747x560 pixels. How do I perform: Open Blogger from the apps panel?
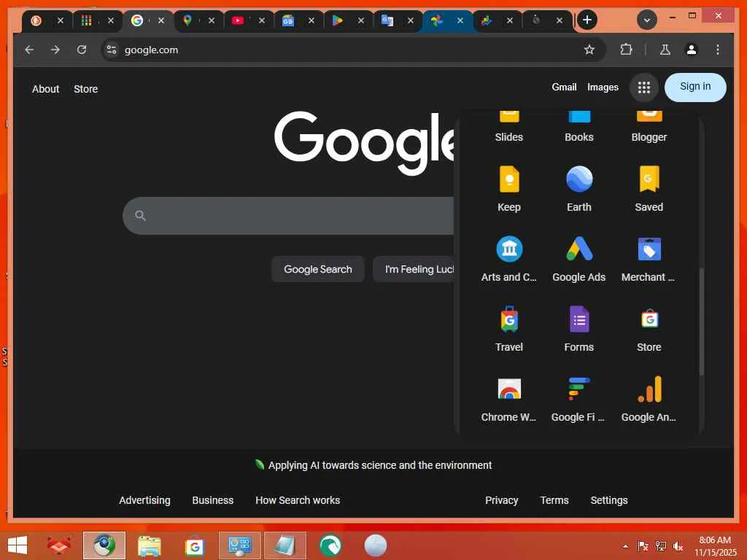[649, 127]
